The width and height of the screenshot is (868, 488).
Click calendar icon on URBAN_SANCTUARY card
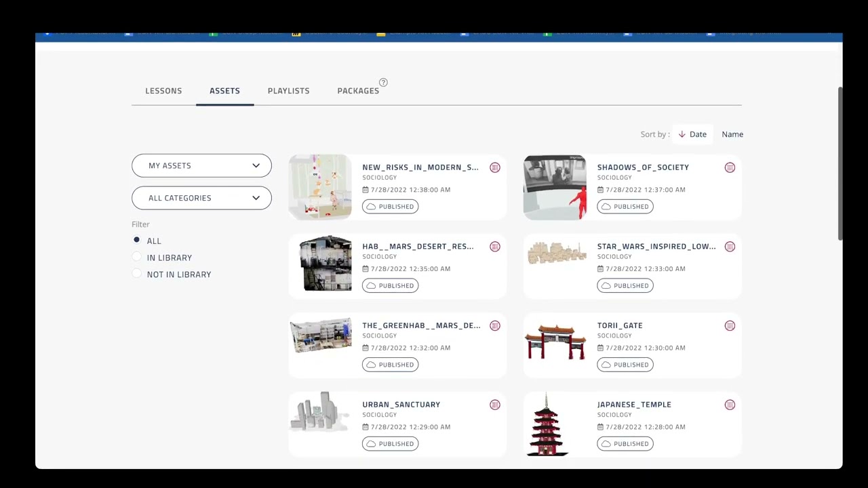click(x=366, y=427)
